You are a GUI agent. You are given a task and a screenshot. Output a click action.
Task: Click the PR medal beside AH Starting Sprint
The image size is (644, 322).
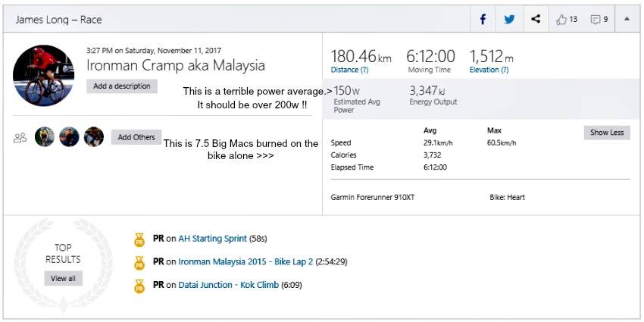tap(139, 239)
